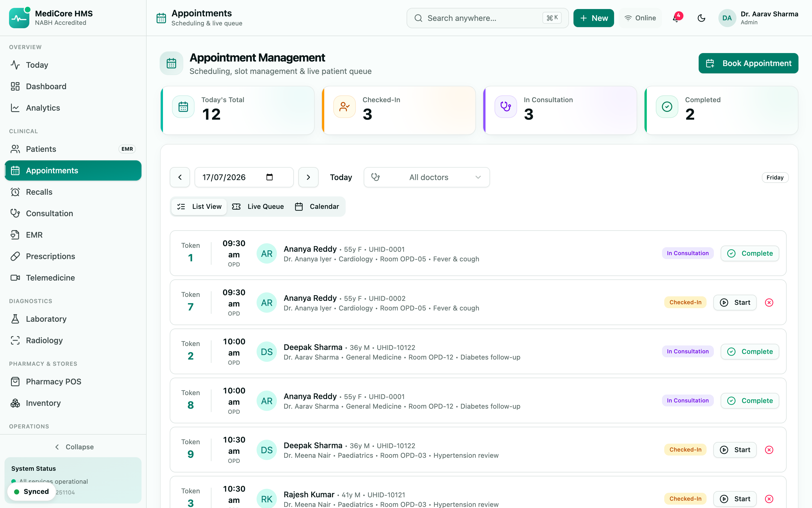Open Inventory in sidebar
Viewport: 812px width, 508px height.
coord(73,403)
